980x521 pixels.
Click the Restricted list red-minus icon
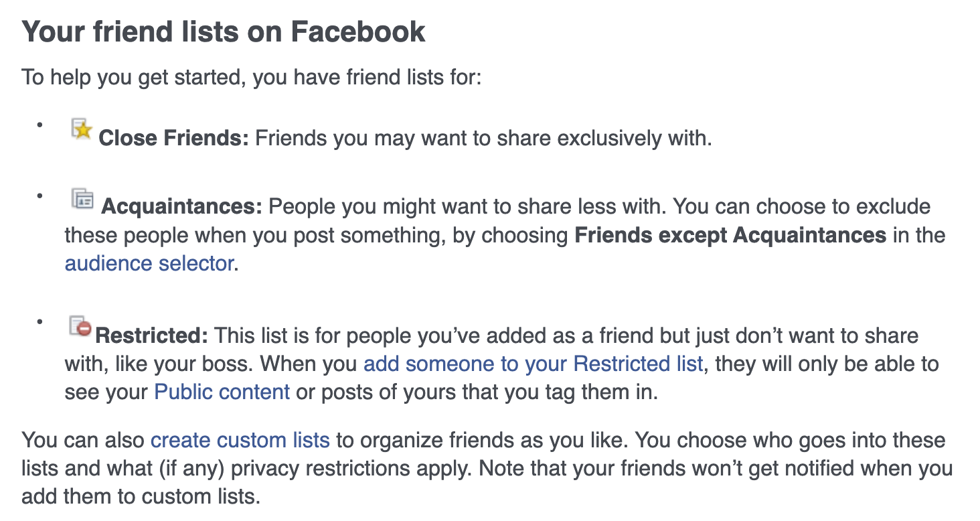80,326
